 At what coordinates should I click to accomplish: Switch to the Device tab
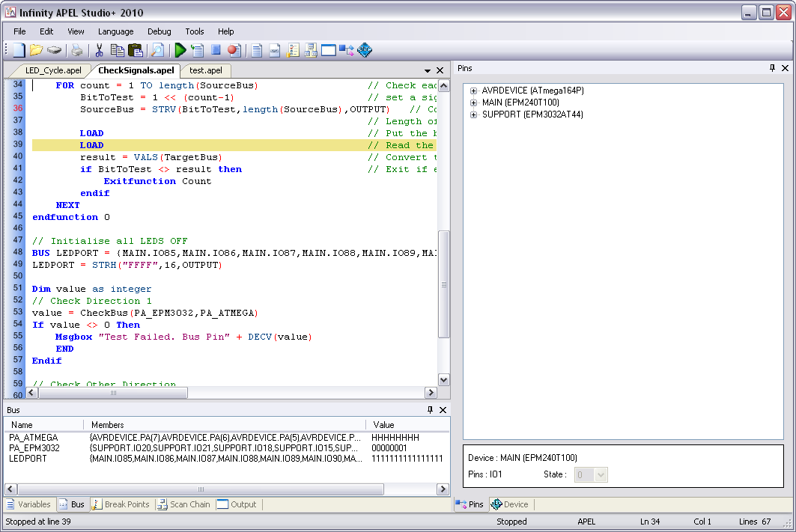point(510,504)
